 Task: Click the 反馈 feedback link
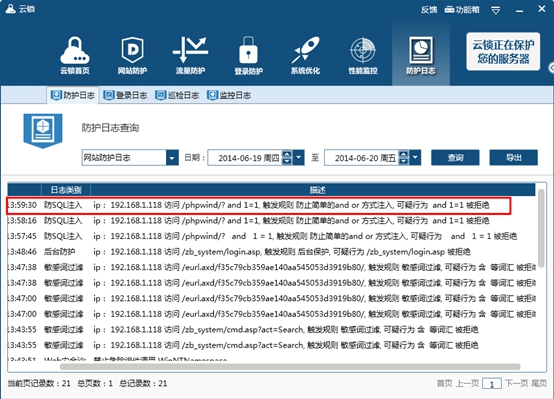point(429,10)
